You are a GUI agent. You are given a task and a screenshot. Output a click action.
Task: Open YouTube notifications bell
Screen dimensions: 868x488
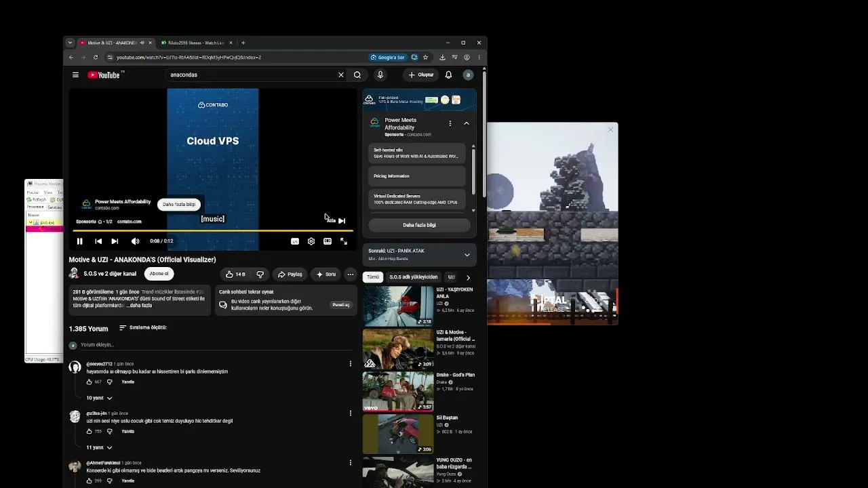coord(448,75)
